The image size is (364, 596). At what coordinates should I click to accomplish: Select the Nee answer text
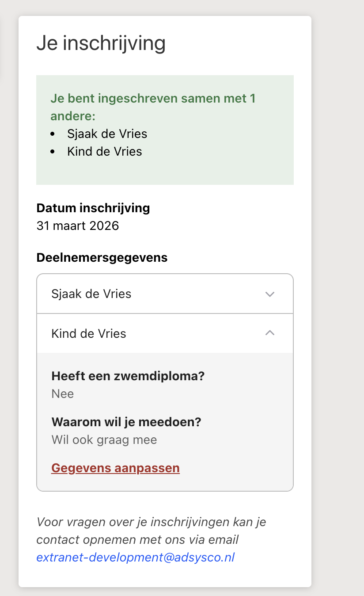(63, 394)
